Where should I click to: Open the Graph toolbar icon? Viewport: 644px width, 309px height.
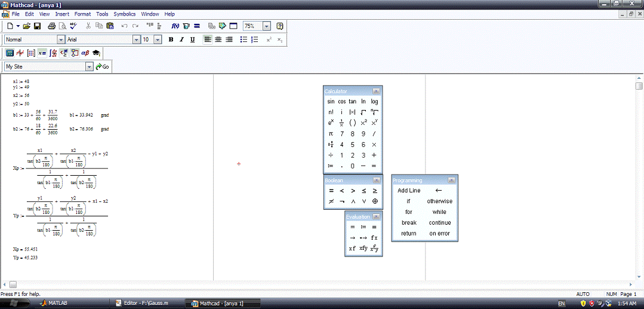(x=20, y=53)
